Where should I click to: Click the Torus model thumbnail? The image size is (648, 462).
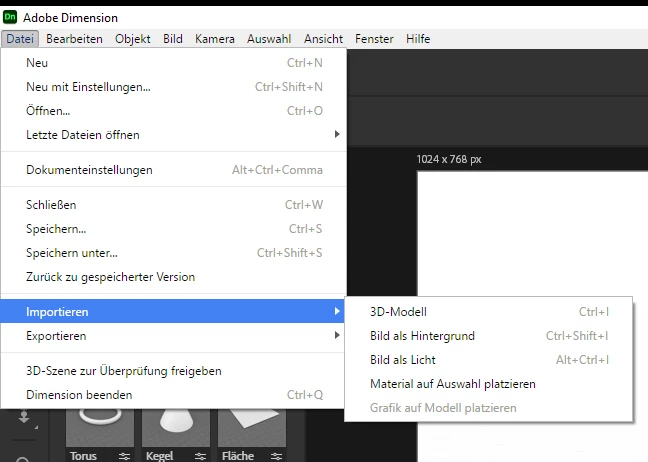100,428
